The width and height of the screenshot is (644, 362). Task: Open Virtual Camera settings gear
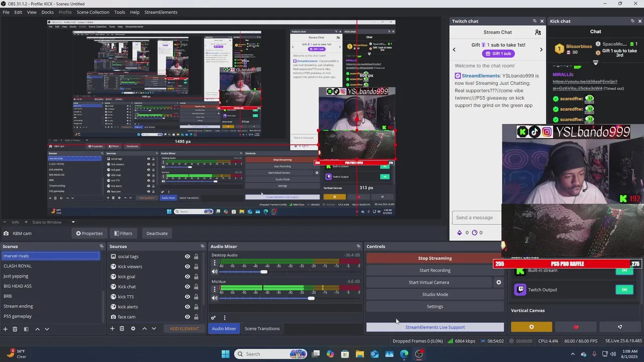[x=499, y=283]
